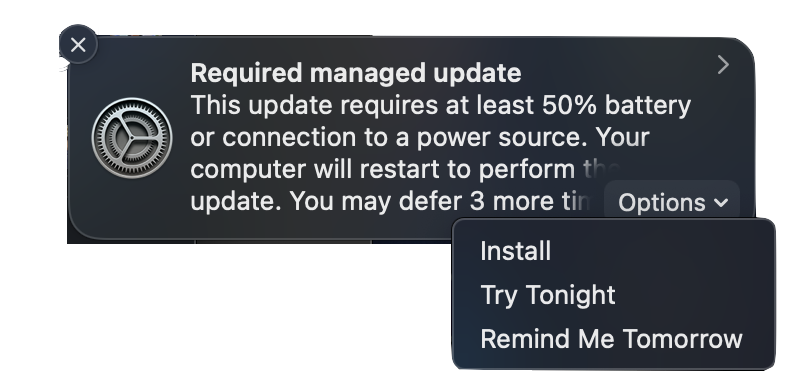788x380 pixels.
Task: Click the Required managed update title
Action: tap(356, 73)
